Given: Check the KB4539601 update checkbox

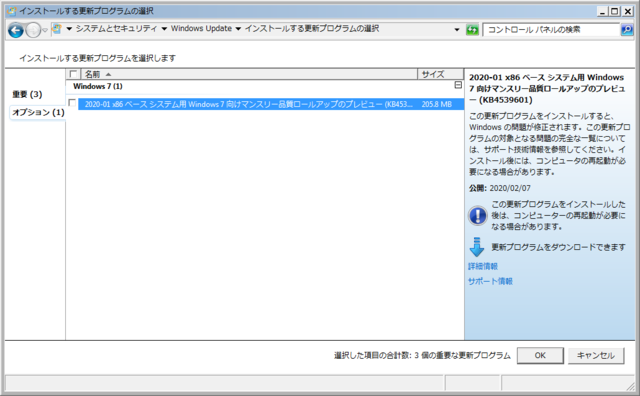Looking at the screenshot, I should pyautogui.click(x=72, y=102).
